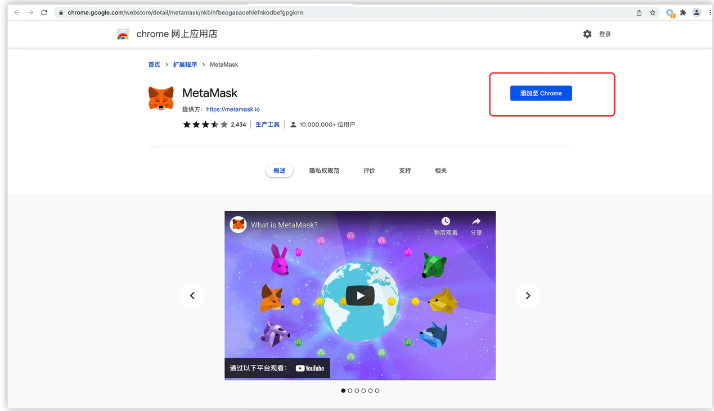Click the star rating of MetaMask

205,125
